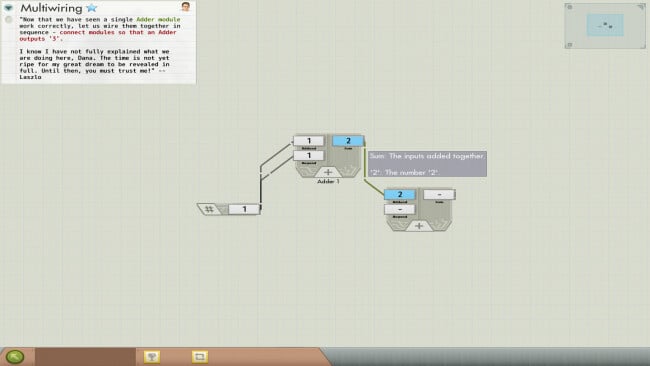The width and height of the screenshot is (650, 366).
Task: Click the minimap bottom-left corner handle
Action: (x=570, y=45)
